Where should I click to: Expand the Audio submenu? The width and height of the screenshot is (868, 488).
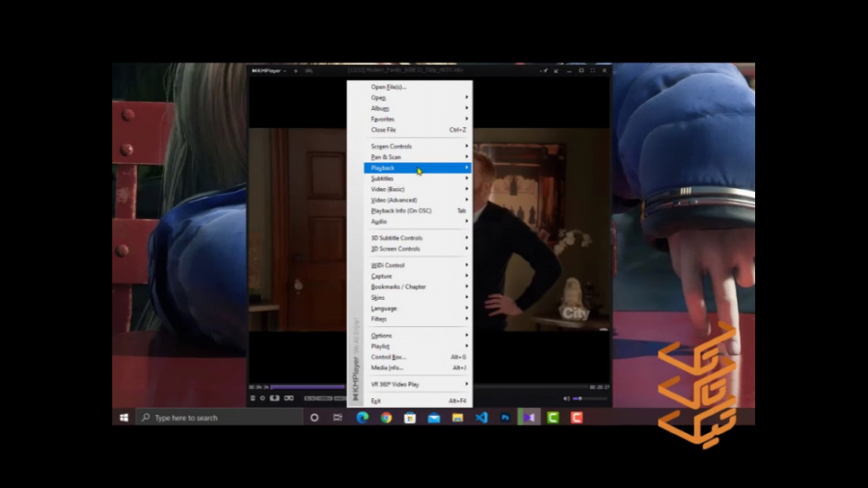(x=418, y=221)
